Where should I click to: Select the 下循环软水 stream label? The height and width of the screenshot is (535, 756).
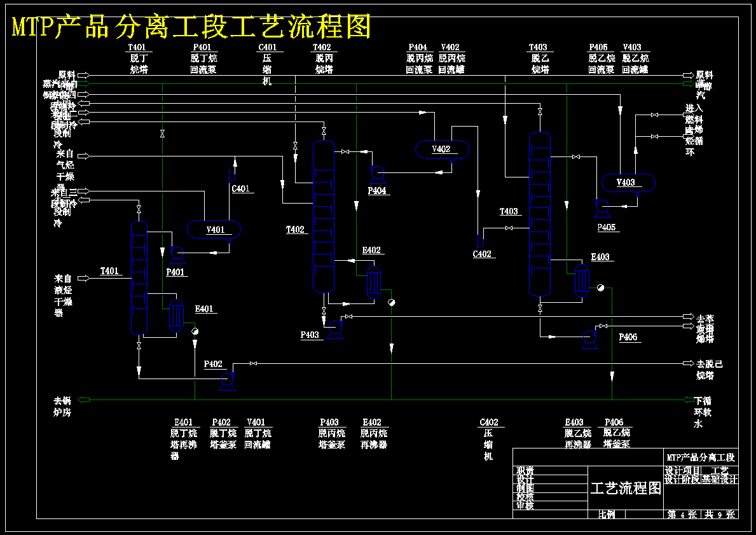pos(703,412)
